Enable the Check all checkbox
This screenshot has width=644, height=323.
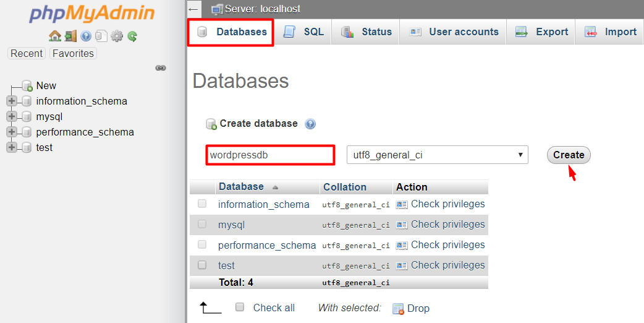click(240, 307)
